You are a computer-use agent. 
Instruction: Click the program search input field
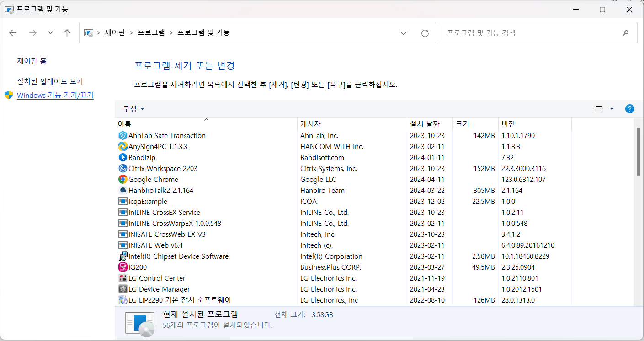[539, 32]
